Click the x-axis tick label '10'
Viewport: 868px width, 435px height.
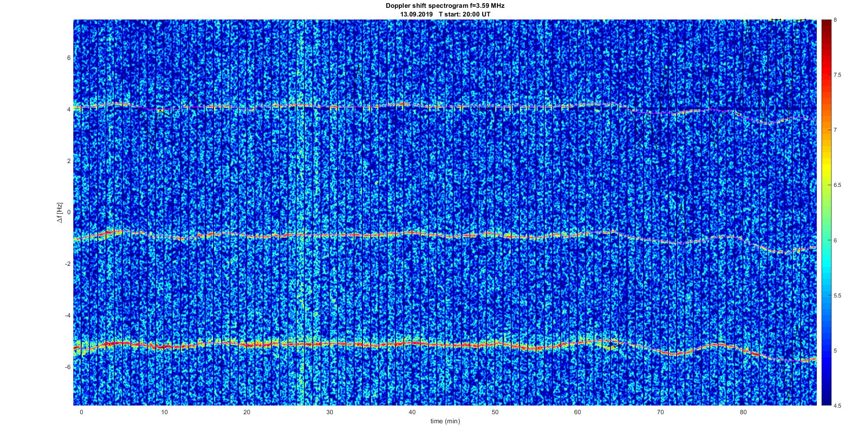[x=164, y=412]
